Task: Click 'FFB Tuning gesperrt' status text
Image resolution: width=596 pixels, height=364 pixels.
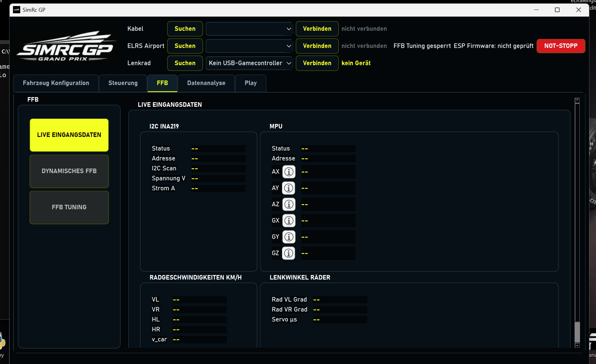Action: [x=422, y=46]
